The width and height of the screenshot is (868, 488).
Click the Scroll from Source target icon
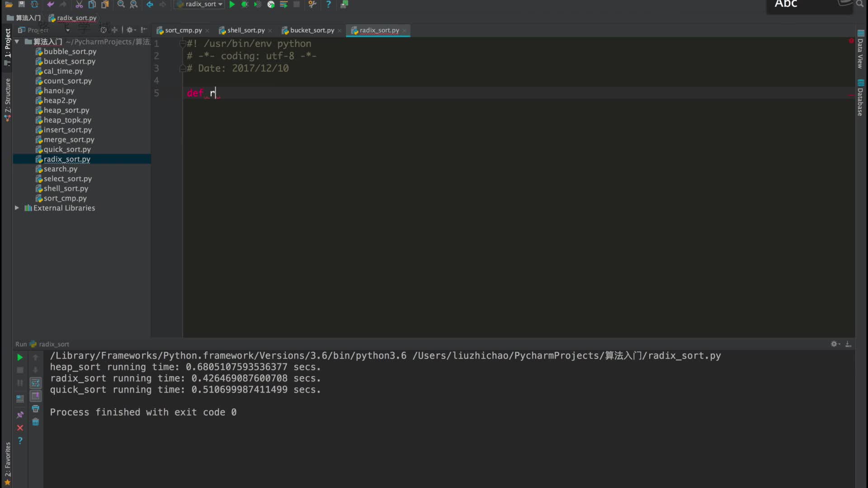coord(104,30)
